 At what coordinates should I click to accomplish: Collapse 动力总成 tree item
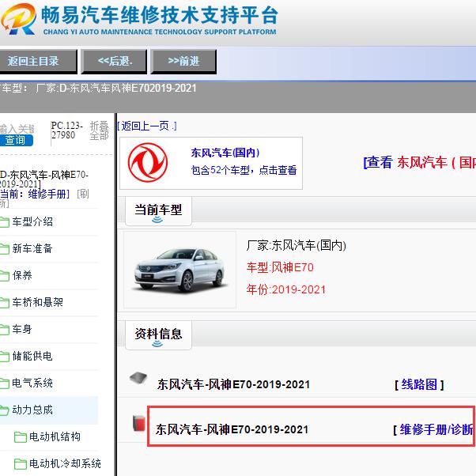(32, 410)
